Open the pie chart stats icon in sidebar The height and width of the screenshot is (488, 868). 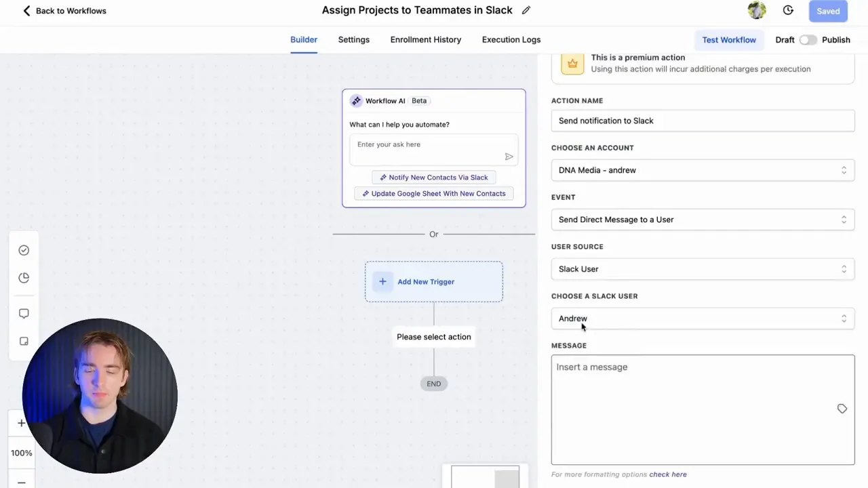24,277
